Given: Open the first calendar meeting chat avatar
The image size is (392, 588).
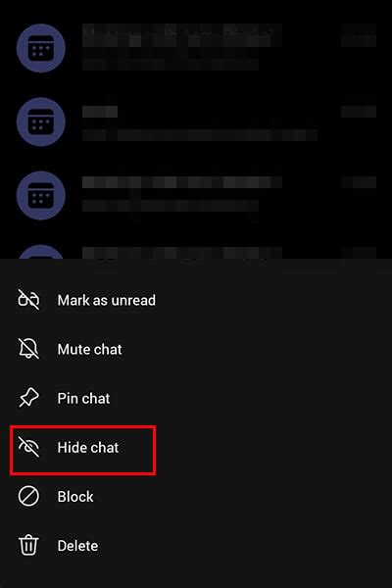Looking at the screenshot, I should coord(41,48).
